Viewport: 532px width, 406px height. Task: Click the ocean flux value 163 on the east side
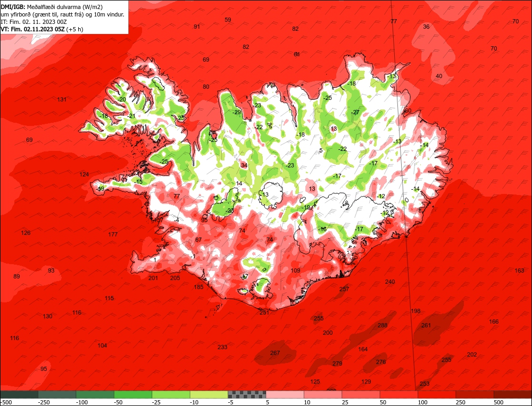[x=519, y=270]
